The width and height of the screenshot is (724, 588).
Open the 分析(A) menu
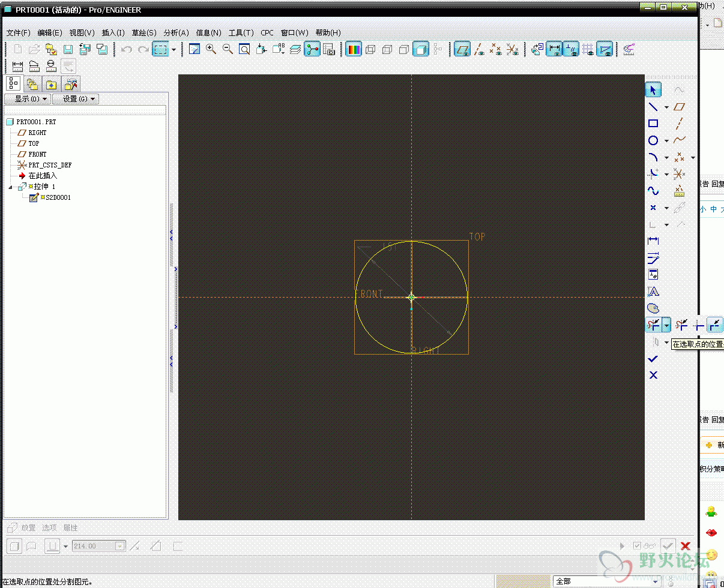tap(176, 33)
